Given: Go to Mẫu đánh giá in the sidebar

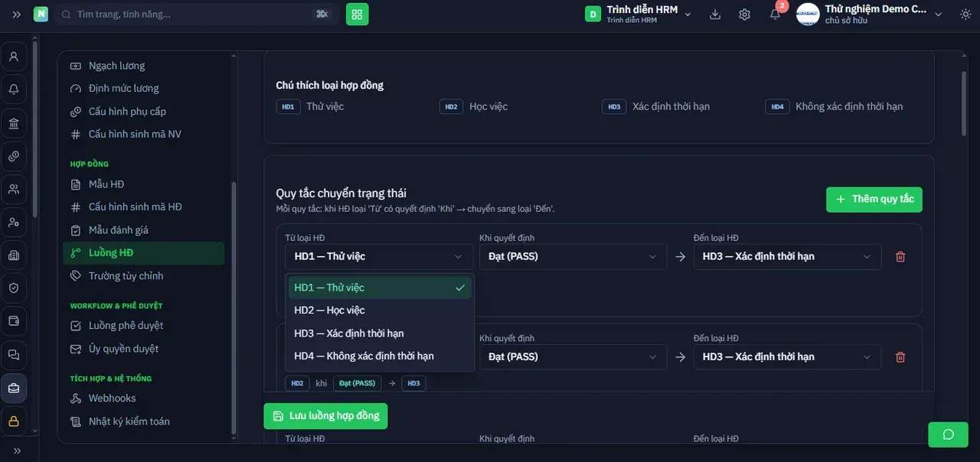Looking at the screenshot, I should 143,230.
